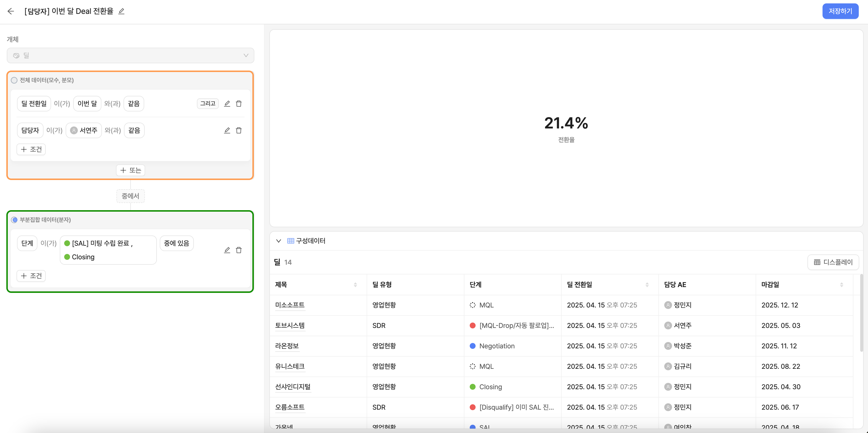Click the 김규리 avatar in the 유니스테크 row
The image size is (868, 433).
668,366
